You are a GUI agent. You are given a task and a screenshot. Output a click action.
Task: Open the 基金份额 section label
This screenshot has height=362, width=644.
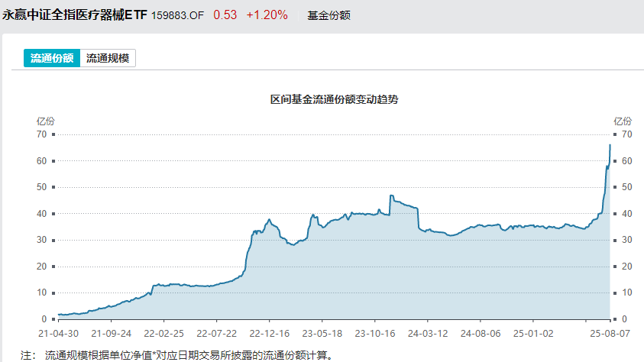tap(328, 15)
